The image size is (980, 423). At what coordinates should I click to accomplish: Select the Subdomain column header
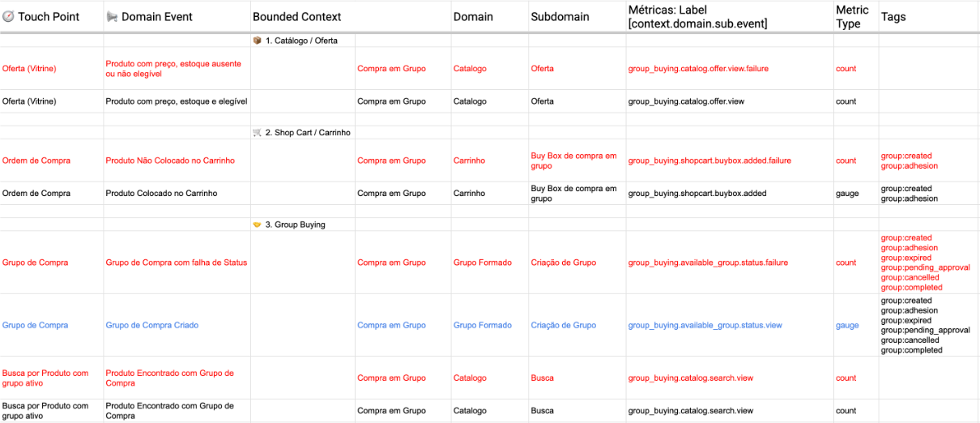[560, 17]
